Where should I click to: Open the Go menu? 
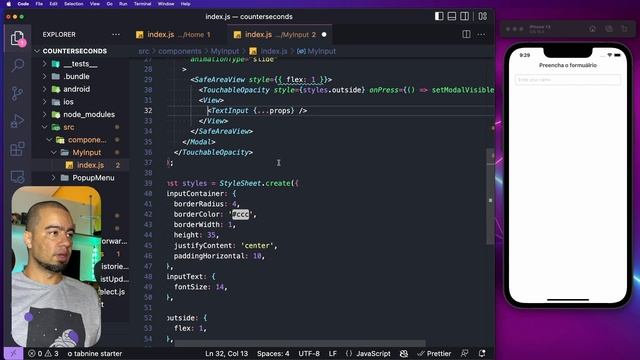tap(109, 4)
